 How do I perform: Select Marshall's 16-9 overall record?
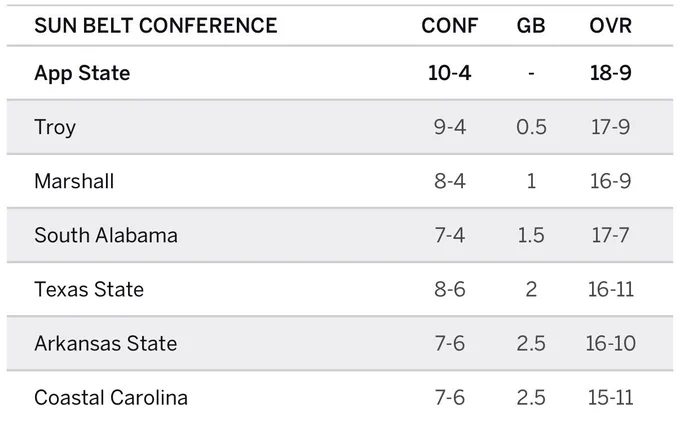coord(610,181)
